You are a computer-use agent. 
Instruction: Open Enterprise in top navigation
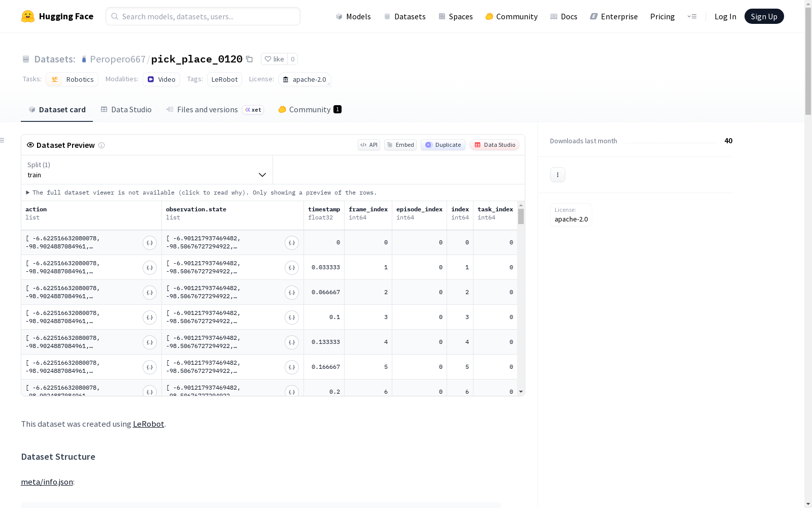[x=614, y=16]
